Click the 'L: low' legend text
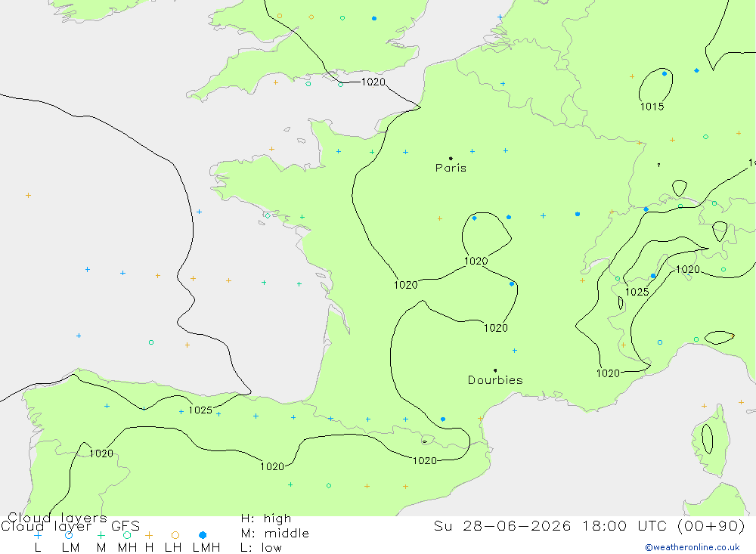The height and width of the screenshot is (554, 756). [261, 548]
